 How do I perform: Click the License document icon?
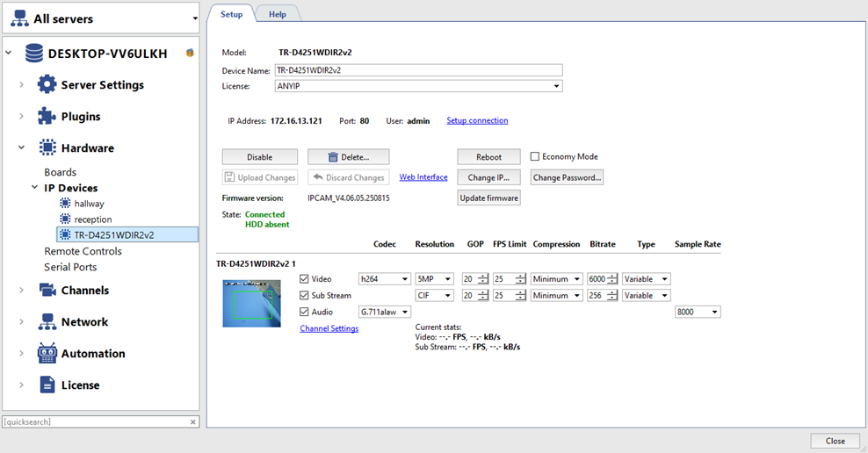(x=47, y=385)
